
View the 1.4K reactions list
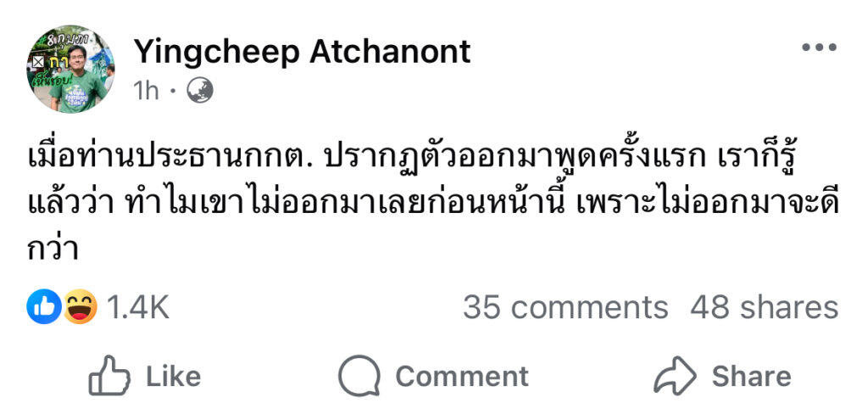(136, 308)
